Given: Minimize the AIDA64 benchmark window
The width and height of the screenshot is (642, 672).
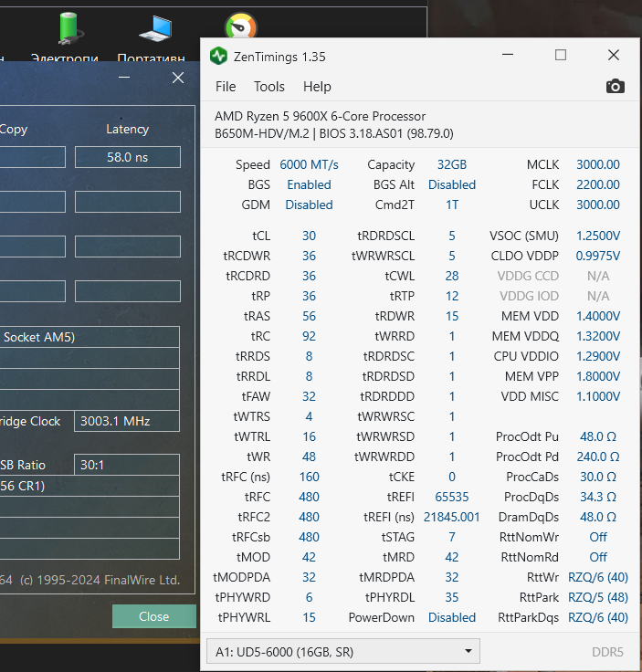Looking at the screenshot, I should coord(124,78).
